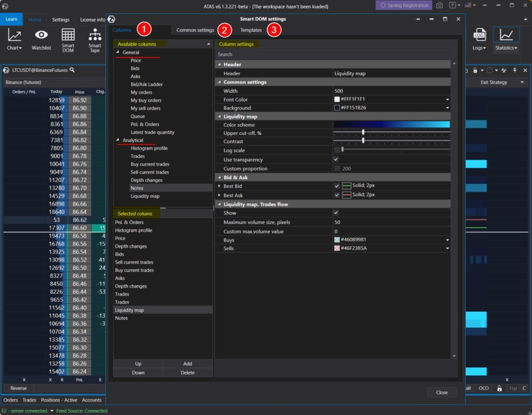Open the Buys color dropdown
The width and height of the screenshot is (532, 415).
[x=447, y=240]
